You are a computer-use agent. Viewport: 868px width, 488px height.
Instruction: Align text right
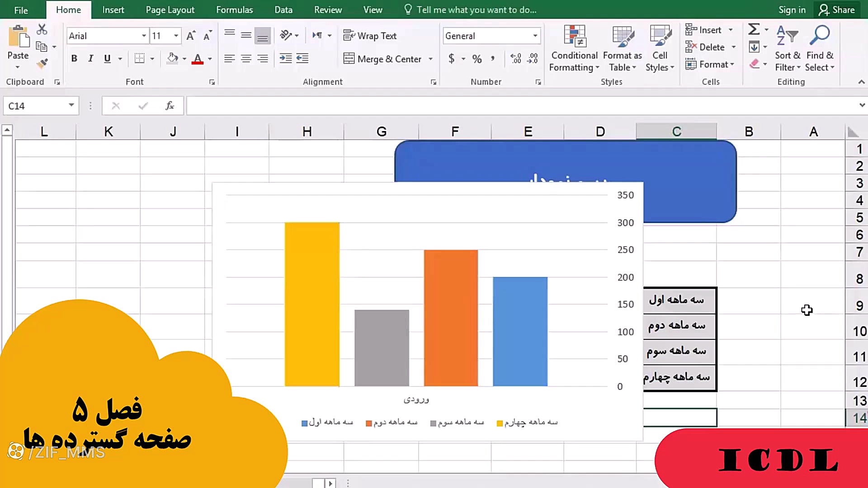pos(263,59)
